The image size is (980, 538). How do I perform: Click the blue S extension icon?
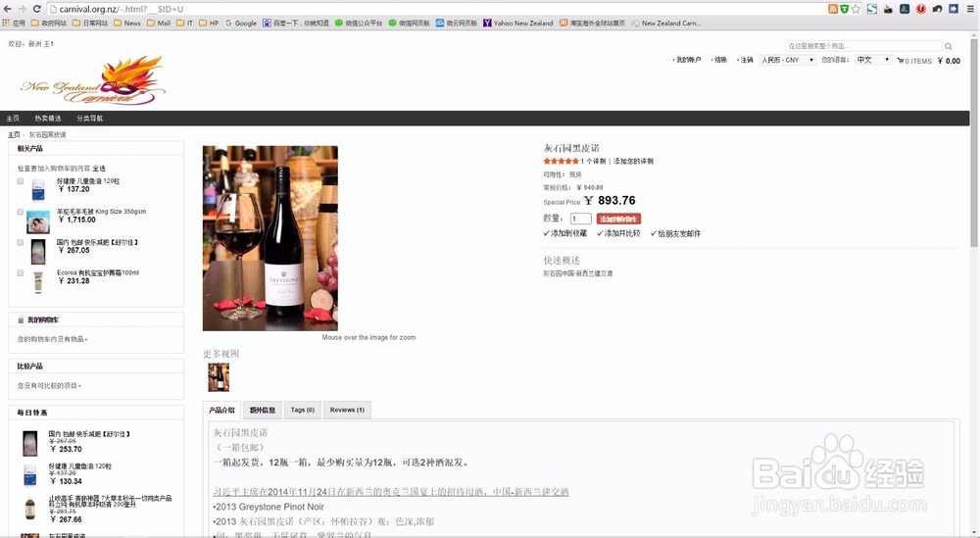click(x=872, y=9)
